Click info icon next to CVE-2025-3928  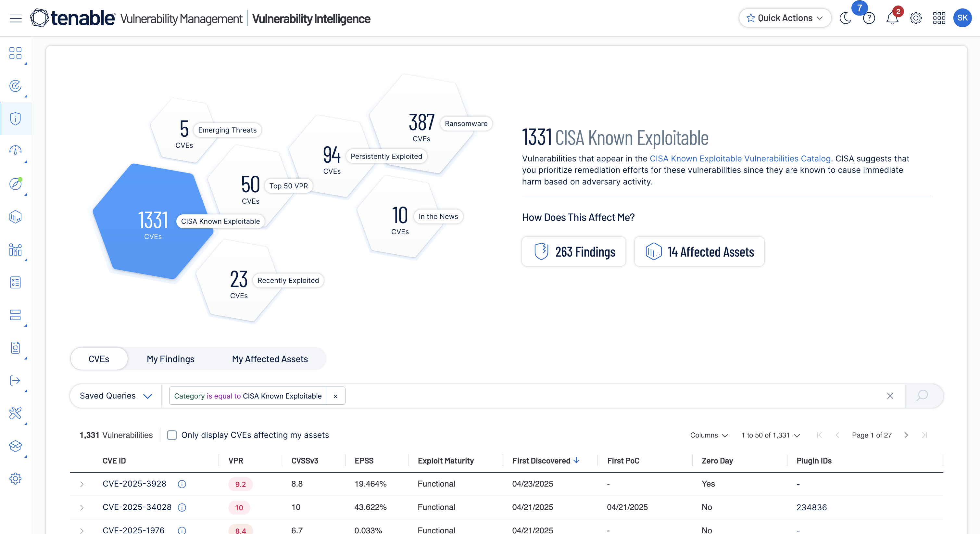click(x=182, y=484)
